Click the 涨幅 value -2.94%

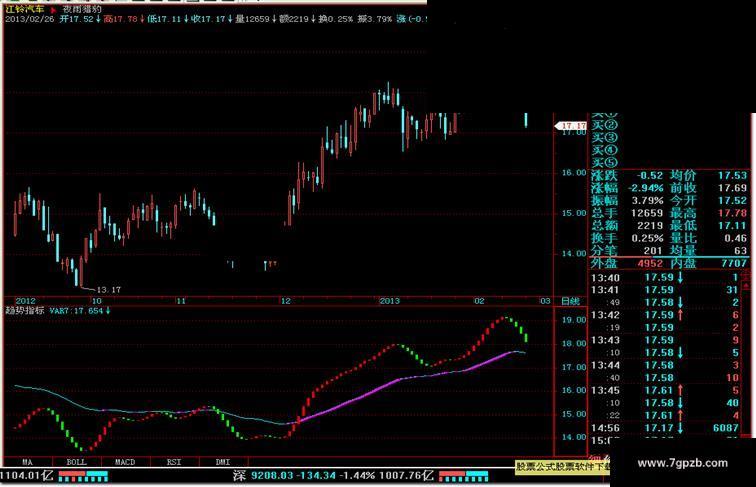point(646,188)
